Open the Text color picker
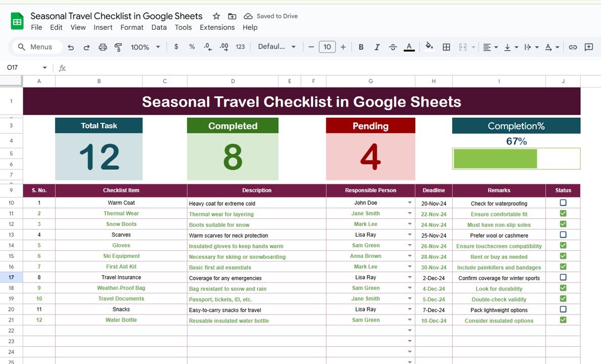Screen dimensions: 601x364 [x=409, y=47]
